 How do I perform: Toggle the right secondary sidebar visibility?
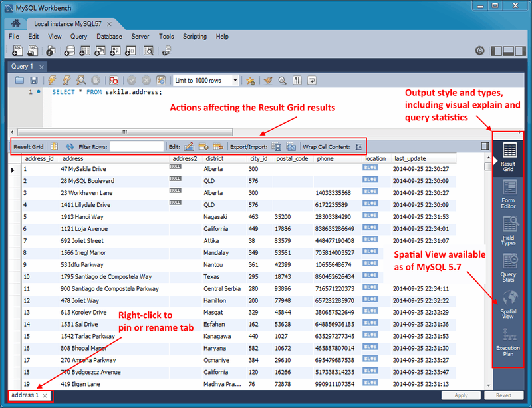click(x=521, y=51)
